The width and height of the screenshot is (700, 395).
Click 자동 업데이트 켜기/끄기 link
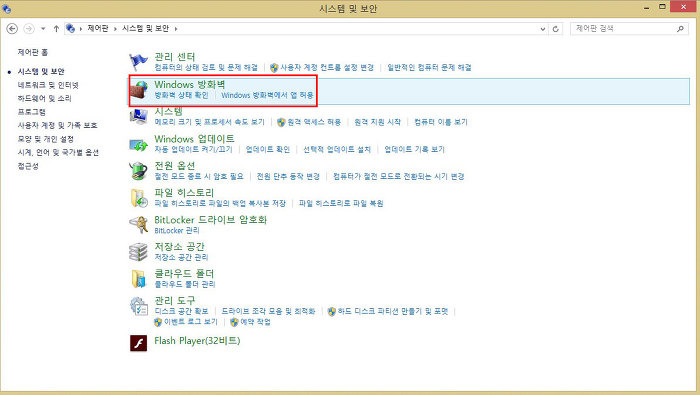click(193, 149)
